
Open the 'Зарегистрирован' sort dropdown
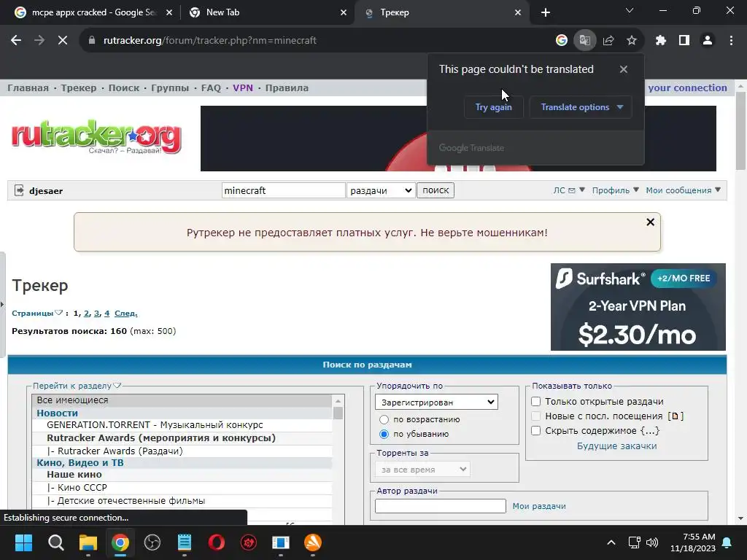click(436, 402)
